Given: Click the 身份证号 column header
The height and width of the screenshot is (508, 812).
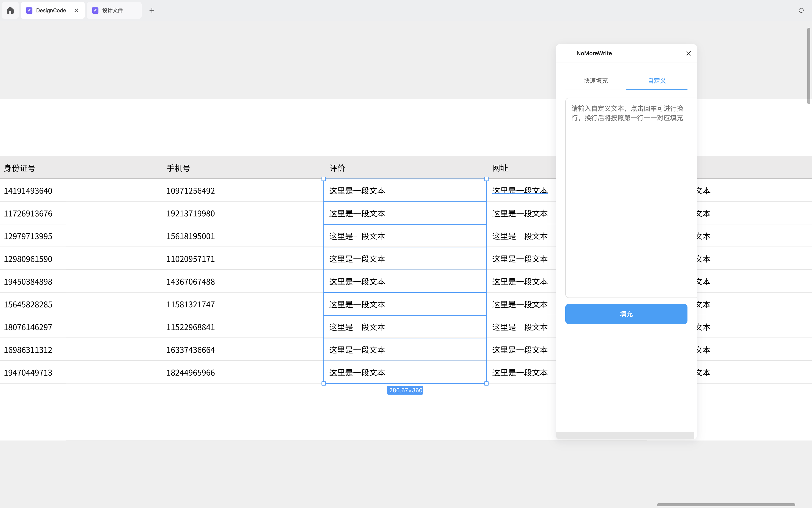Looking at the screenshot, I should click(x=20, y=168).
